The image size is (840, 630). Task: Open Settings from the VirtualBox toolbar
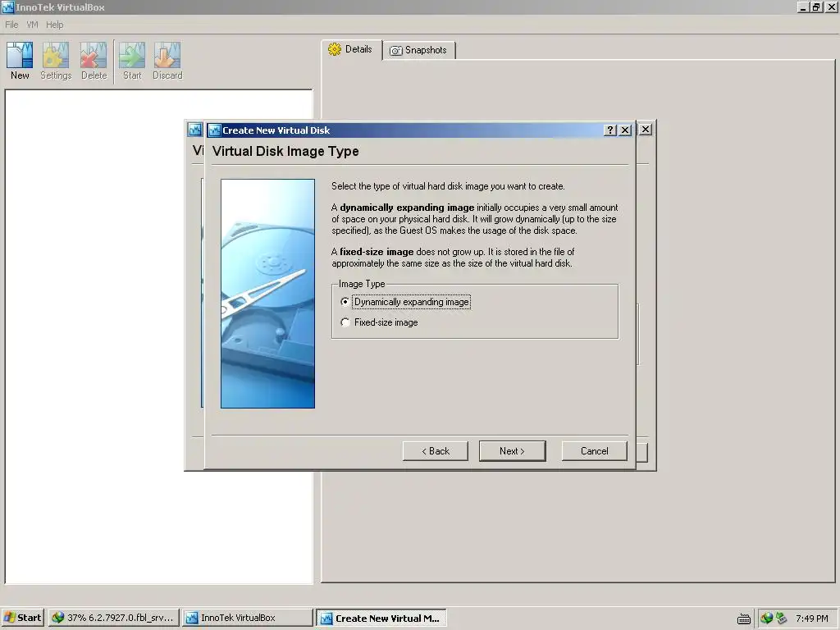56,61
